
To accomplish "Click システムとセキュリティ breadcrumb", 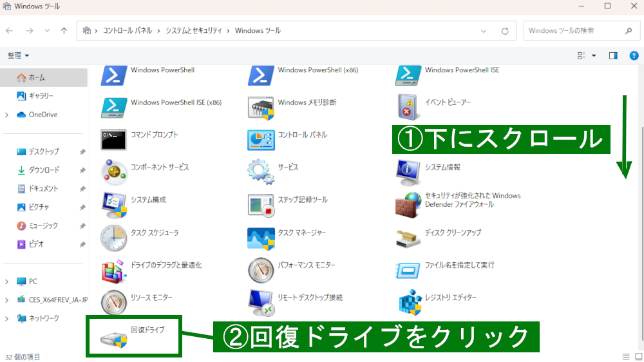I will click(193, 31).
